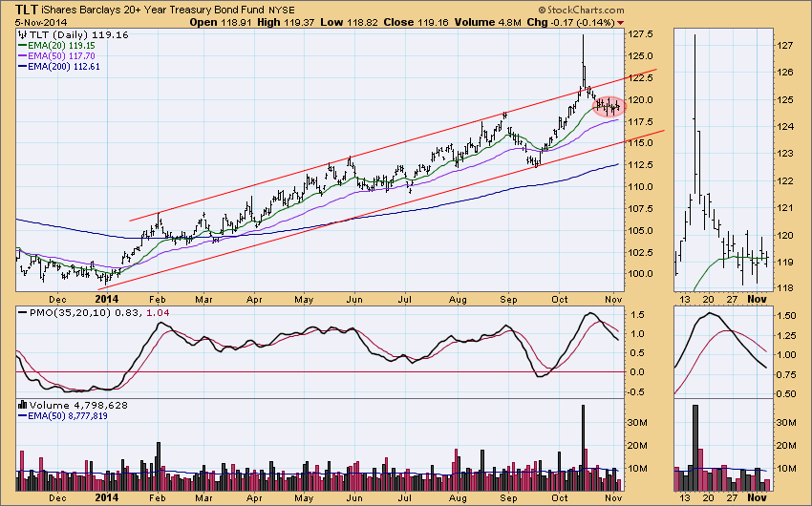Click the 120.0 price axis label
The width and height of the screenshot is (812, 506).
[641, 100]
